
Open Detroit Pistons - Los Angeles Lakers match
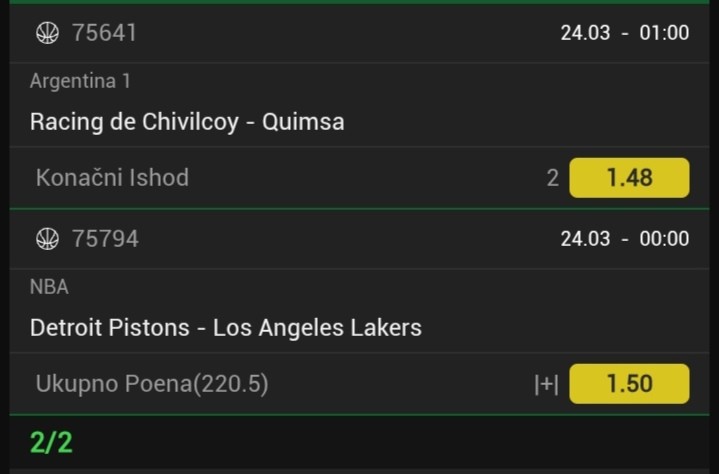pyautogui.click(x=226, y=327)
